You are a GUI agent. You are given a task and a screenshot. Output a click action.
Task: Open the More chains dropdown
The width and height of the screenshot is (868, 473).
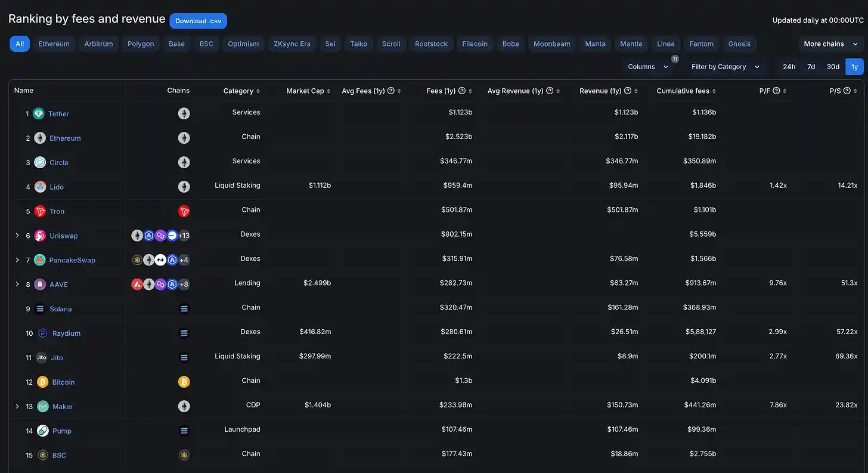pyautogui.click(x=830, y=44)
